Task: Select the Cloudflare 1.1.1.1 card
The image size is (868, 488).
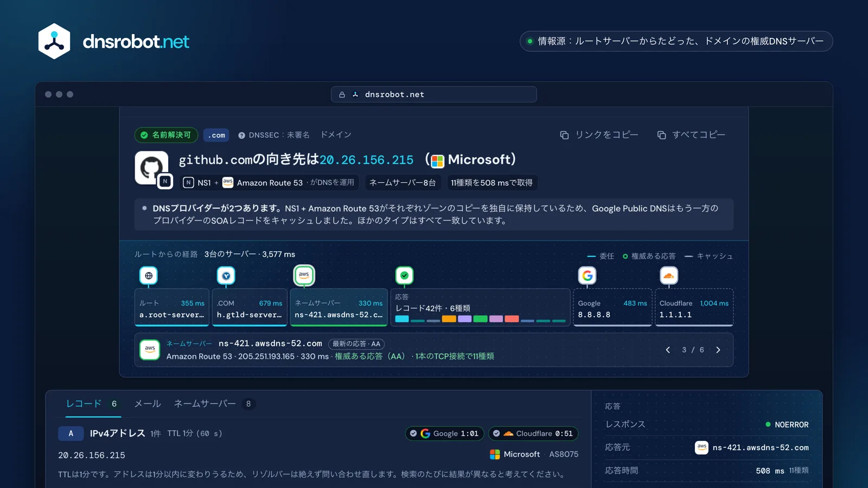Action: point(694,307)
